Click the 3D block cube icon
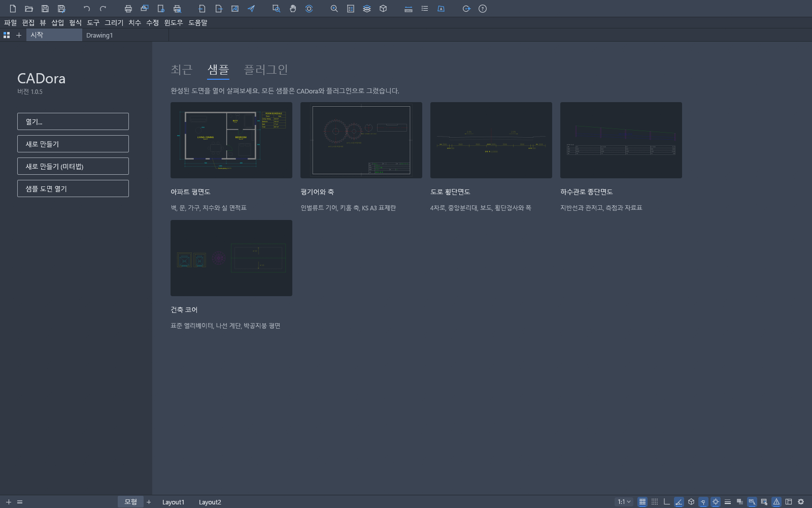 pos(383,9)
